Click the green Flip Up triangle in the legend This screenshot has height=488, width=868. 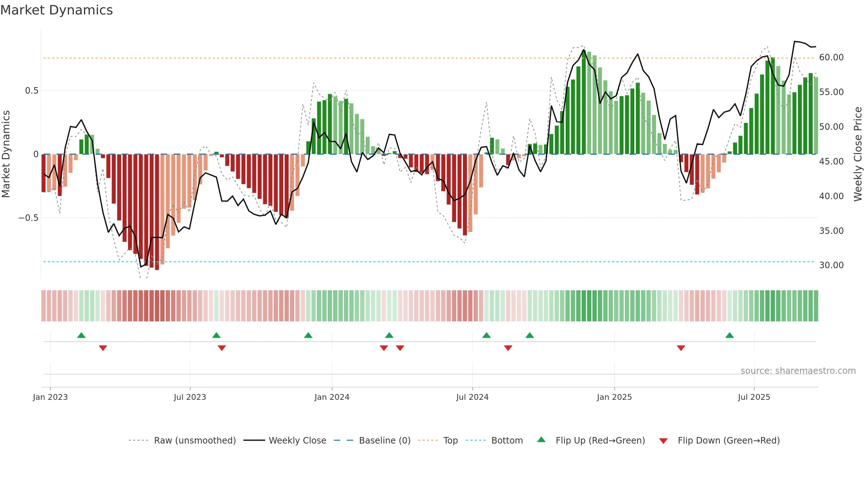(x=541, y=440)
